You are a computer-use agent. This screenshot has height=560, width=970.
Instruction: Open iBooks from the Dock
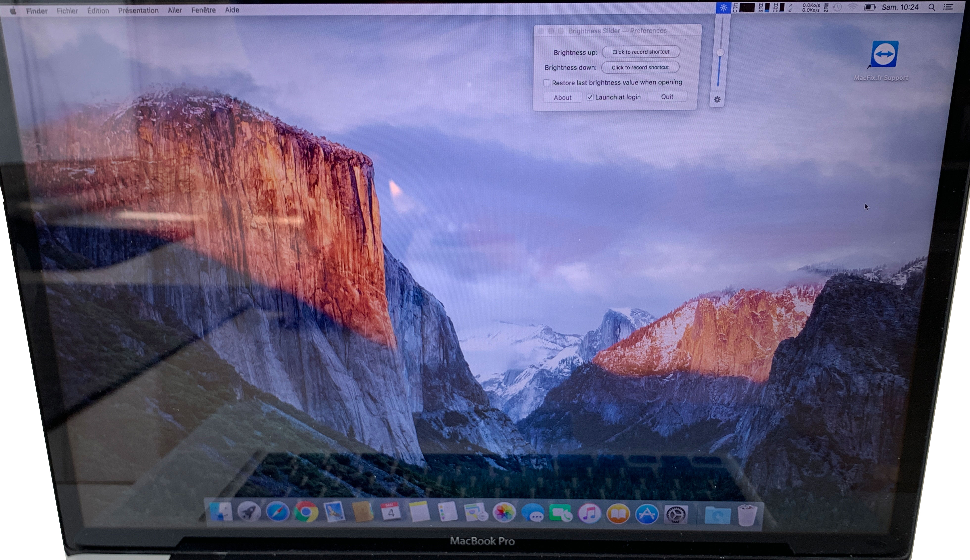point(618,513)
